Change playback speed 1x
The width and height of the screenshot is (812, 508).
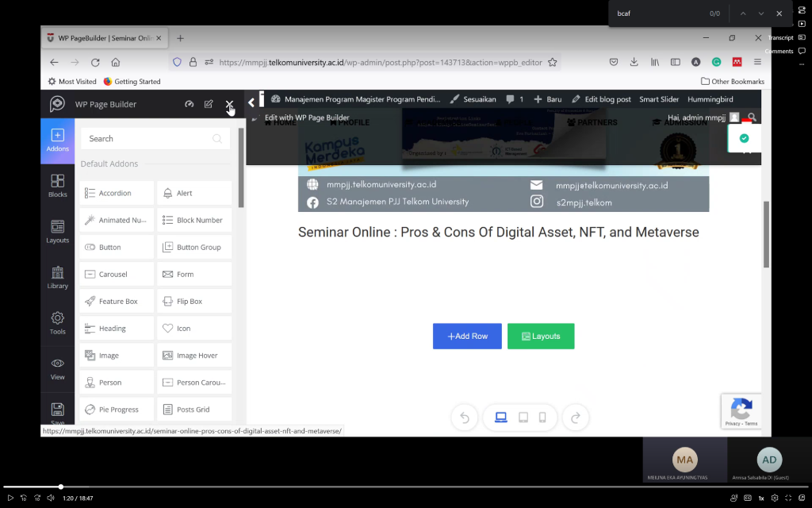click(x=760, y=498)
